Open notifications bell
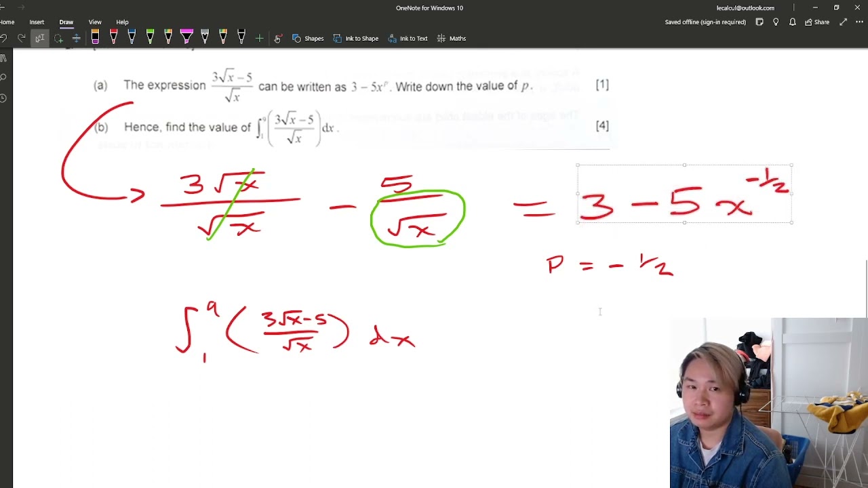Viewport: 868px width, 488px height. [792, 22]
